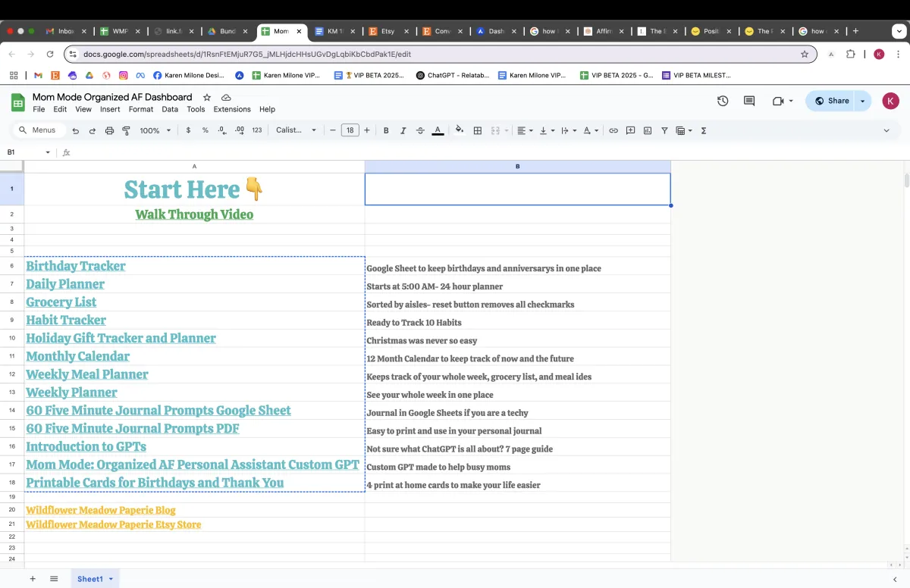Click the paint format icon

pyautogui.click(x=126, y=130)
